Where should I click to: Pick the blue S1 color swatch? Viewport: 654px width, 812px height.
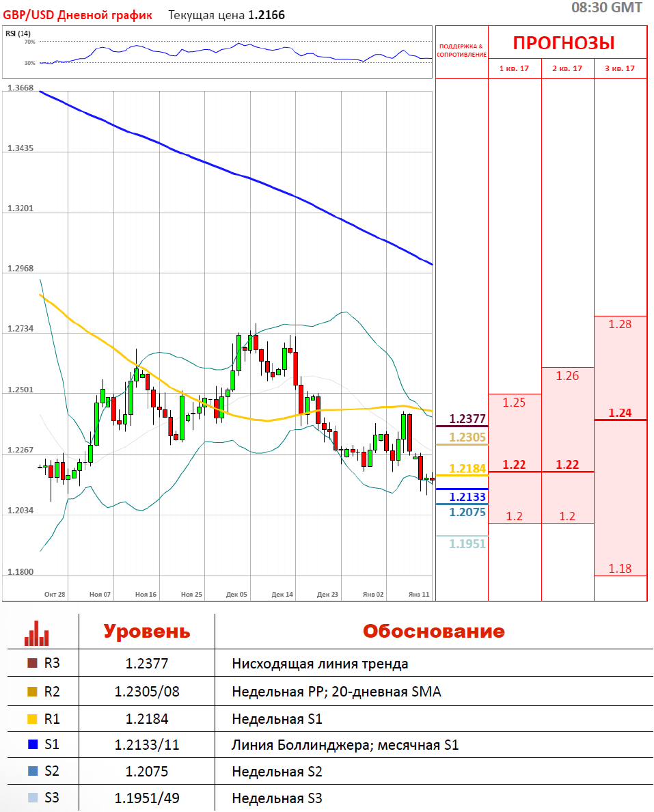tap(31, 744)
